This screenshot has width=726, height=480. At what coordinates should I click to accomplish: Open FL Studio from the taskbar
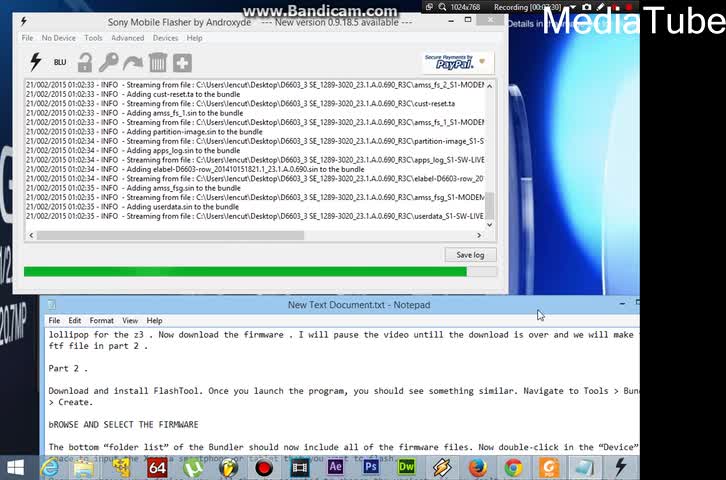click(x=228, y=468)
